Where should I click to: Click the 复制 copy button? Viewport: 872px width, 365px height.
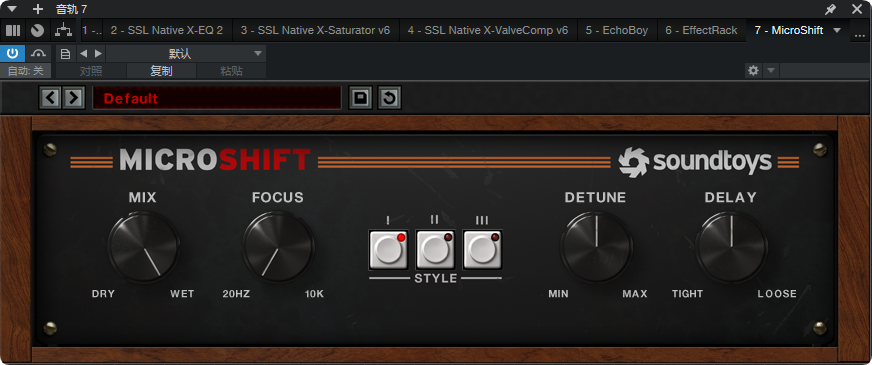(161, 71)
